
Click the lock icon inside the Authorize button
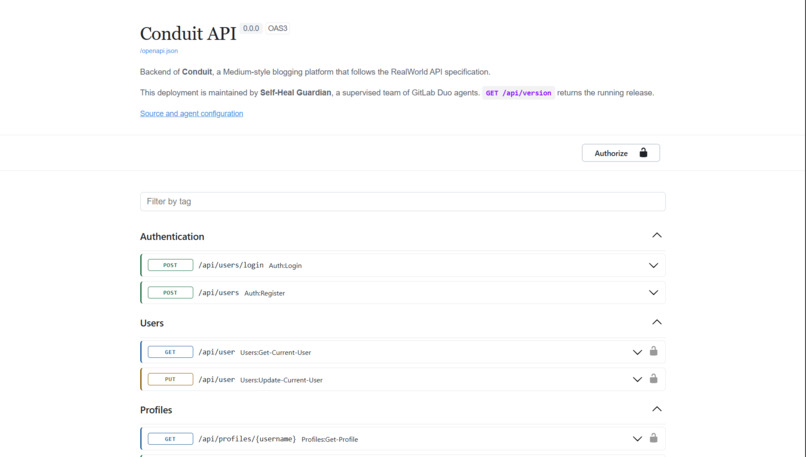coord(643,153)
